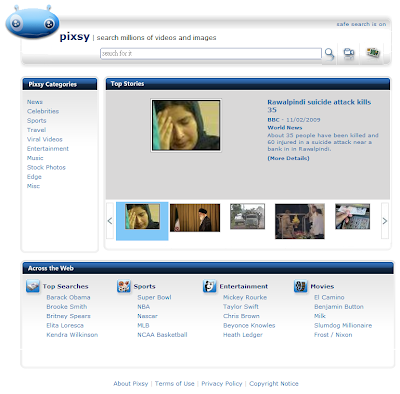
Task: Open the Sports category in sidebar
Action: tap(37, 121)
